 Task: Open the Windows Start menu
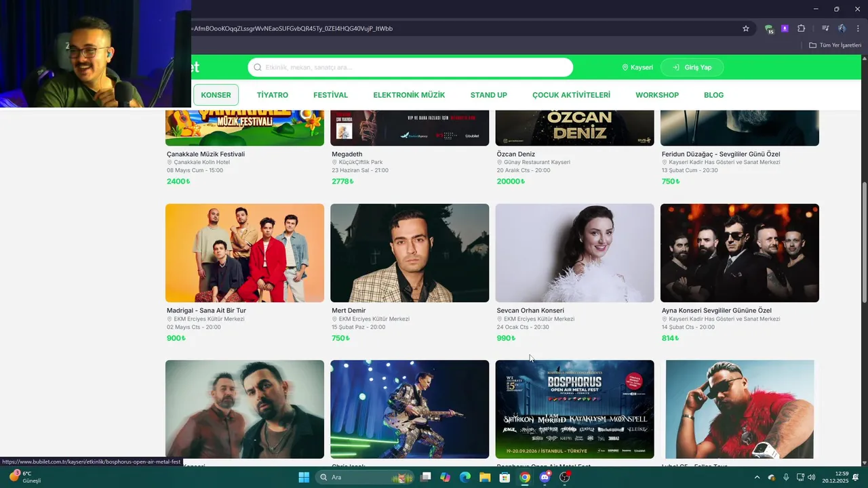click(x=304, y=477)
